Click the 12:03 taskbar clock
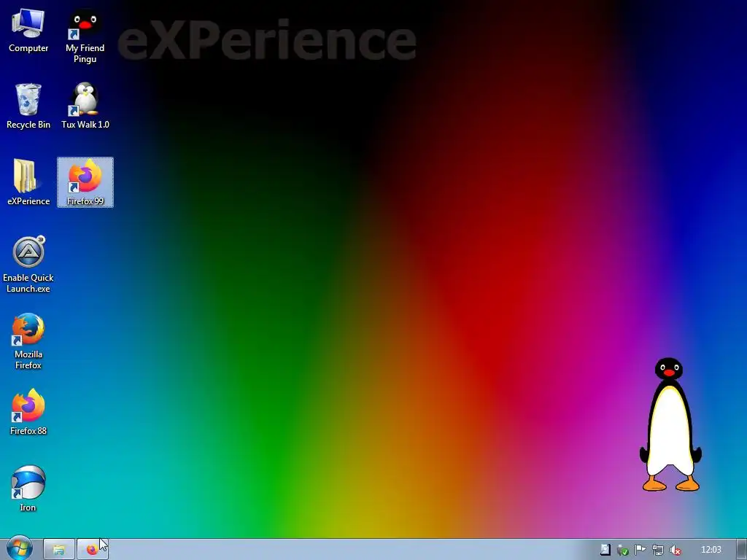747x560 pixels. 711,550
